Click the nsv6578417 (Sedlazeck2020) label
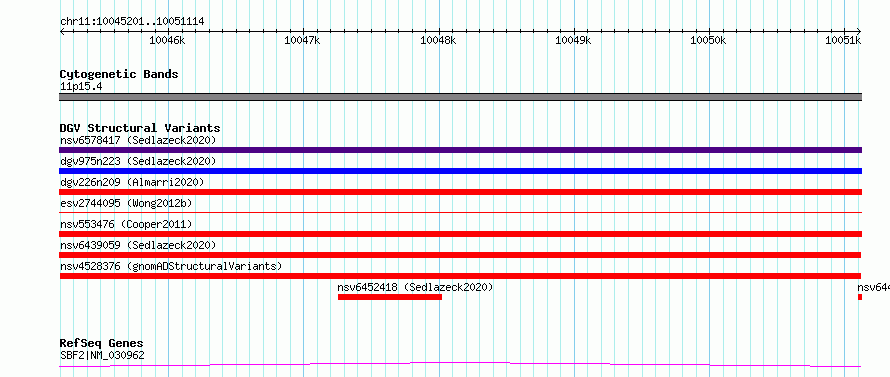 coord(138,140)
